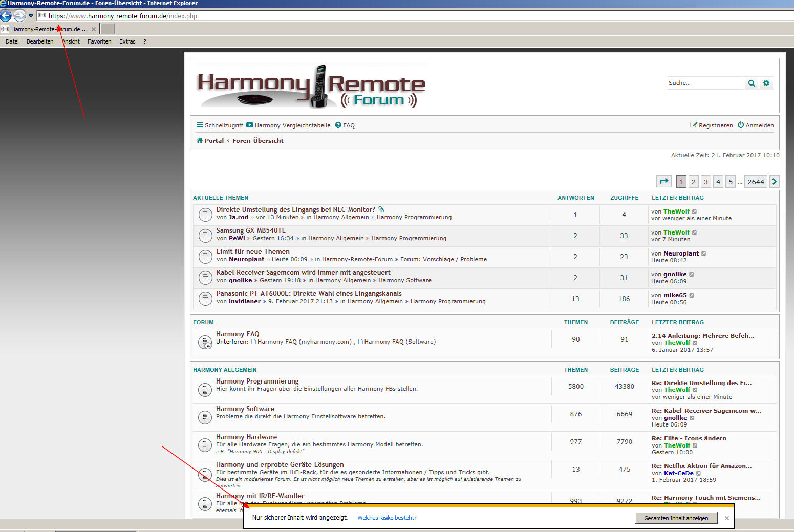This screenshot has height=532, width=794.
Task: Open the Favoriten menu
Action: (x=99, y=41)
